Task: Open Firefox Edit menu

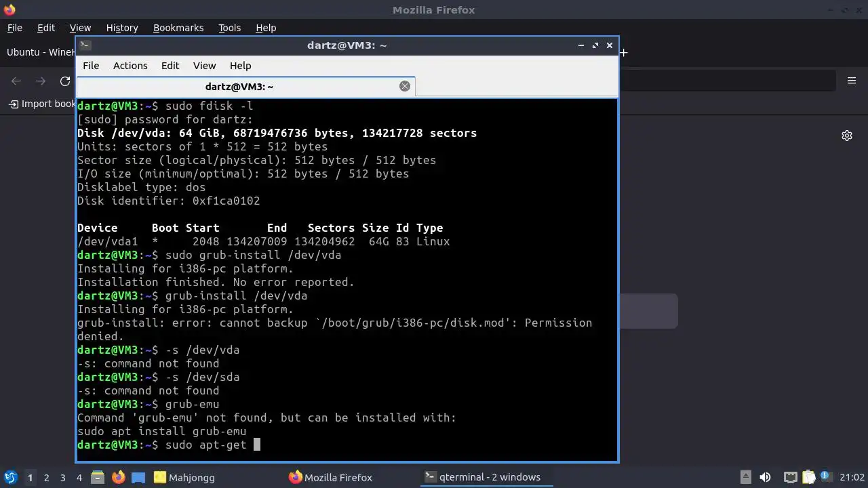Action: [46, 28]
